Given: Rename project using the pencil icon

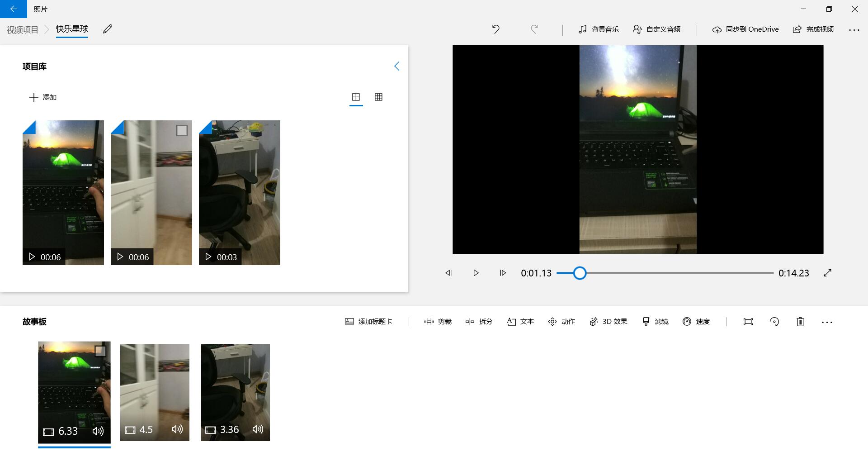Looking at the screenshot, I should click(x=108, y=29).
